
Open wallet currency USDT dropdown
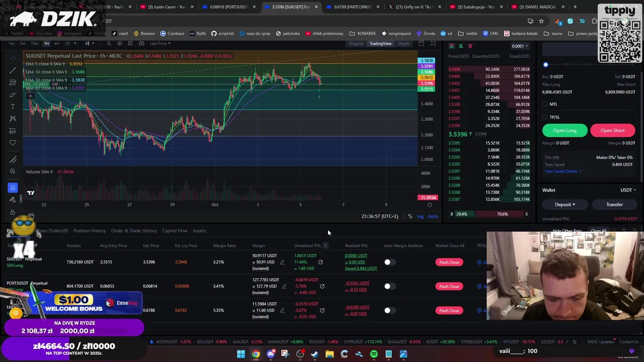click(628, 190)
